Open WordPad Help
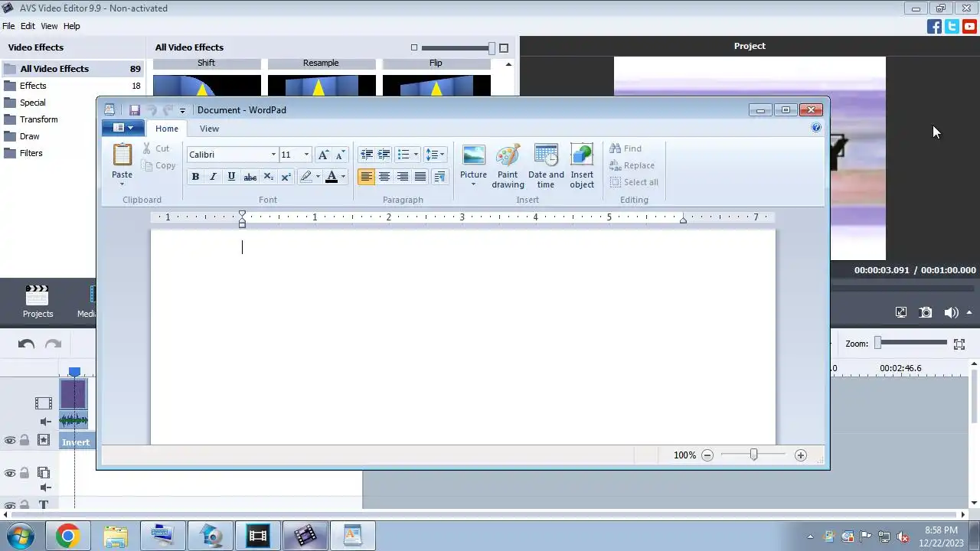 click(x=816, y=128)
